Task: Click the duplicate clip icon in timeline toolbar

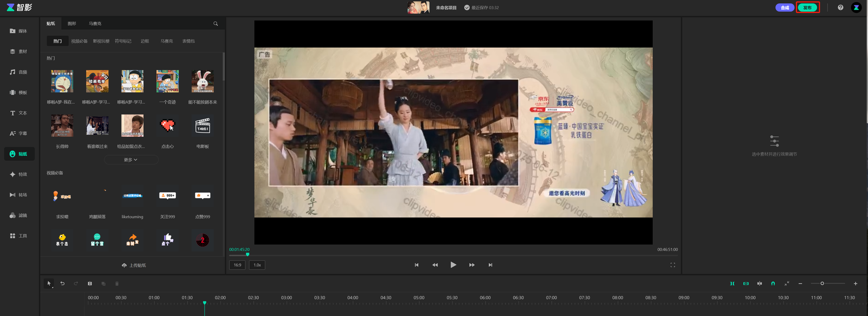Action: click(104, 283)
